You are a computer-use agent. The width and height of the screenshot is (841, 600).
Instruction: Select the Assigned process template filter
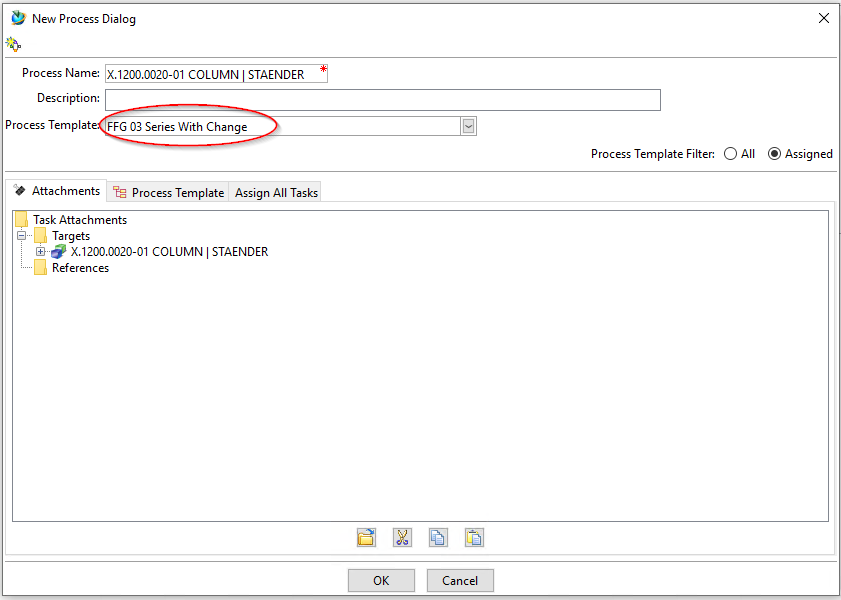point(775,154)
